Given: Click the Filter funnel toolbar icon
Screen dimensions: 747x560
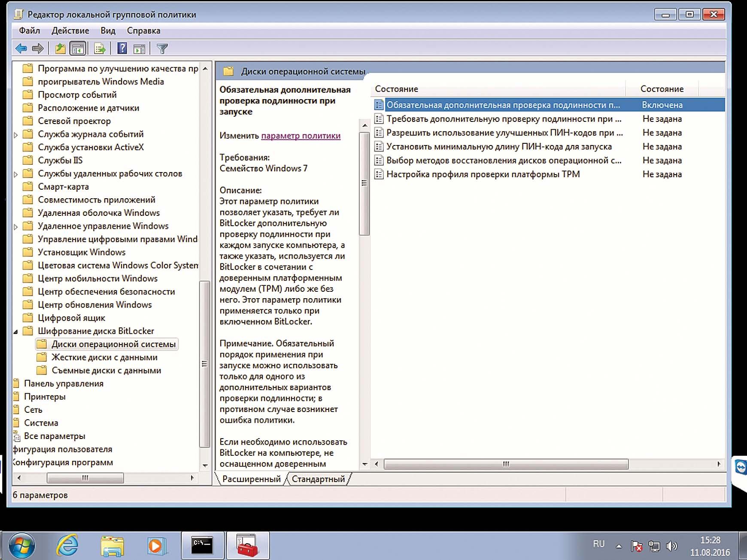Looking at the screenshot, I should point(162,49).
